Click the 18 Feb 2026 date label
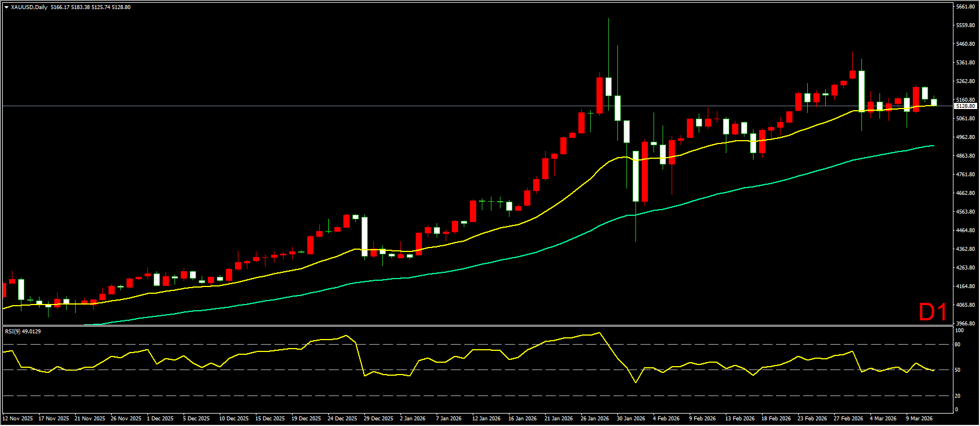The height and width of the screenshot is (426, 980). pyautogui.click(x=776, y=419)
